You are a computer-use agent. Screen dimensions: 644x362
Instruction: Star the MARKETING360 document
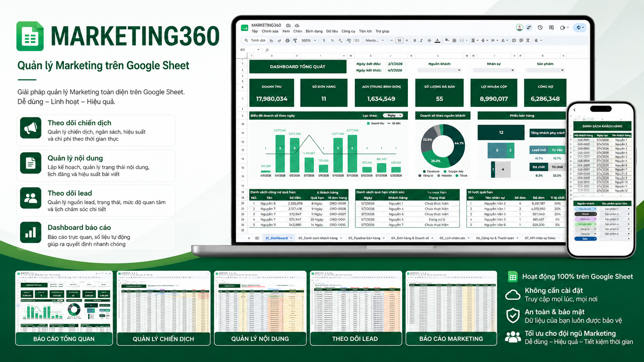pyautogui.click(x=288, y=25)
